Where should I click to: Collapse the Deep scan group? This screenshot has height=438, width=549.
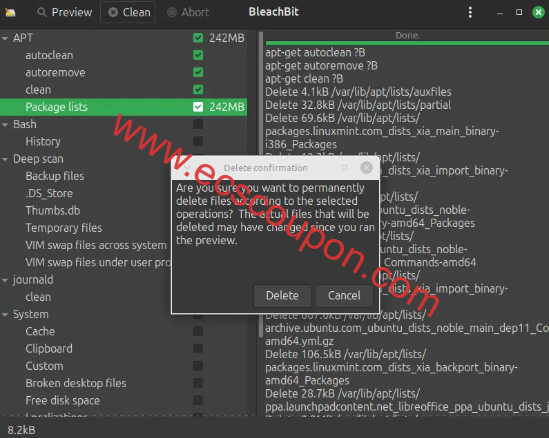pyautogui.click(x=5, y=159)
